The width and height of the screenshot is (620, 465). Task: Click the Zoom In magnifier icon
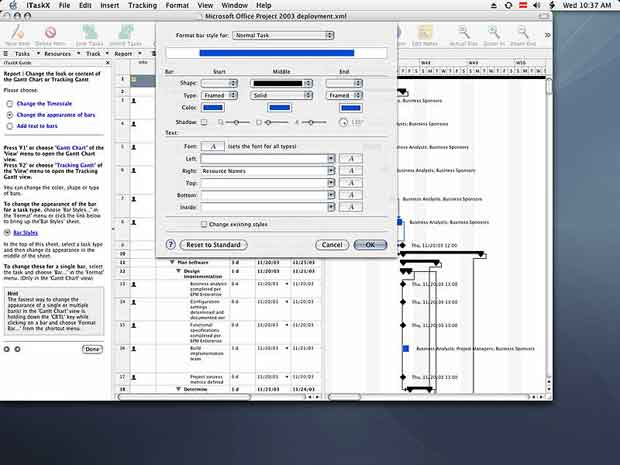(493, 33)
